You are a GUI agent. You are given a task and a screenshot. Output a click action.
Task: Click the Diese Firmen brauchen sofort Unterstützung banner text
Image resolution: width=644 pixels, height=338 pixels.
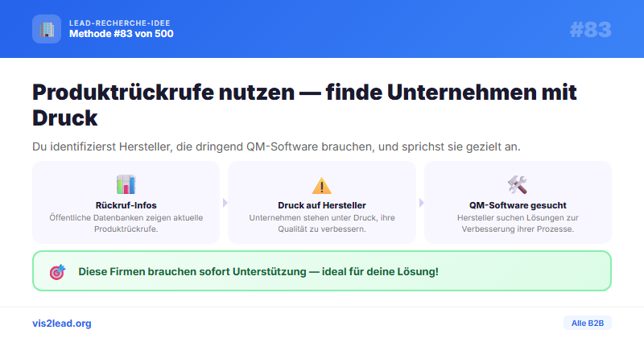click(x=258, y=271)
